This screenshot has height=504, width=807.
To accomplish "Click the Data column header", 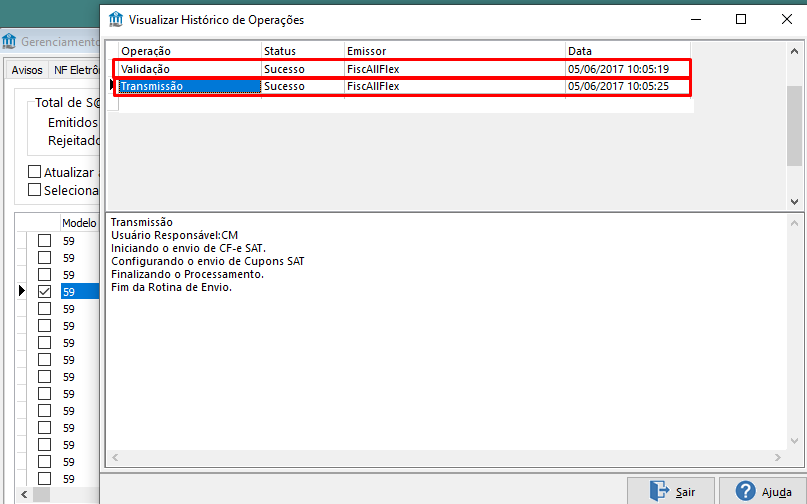I will (628, 51).
